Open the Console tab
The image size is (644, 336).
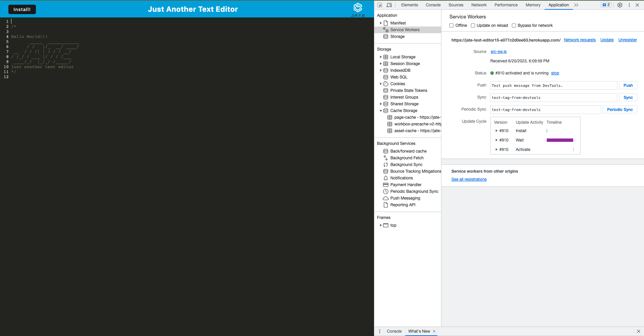433,5
